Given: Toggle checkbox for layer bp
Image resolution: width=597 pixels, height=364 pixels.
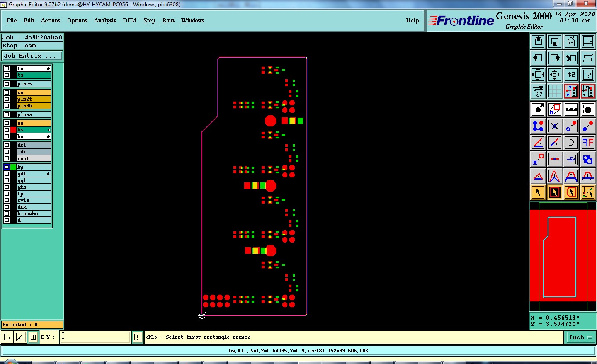Looking at the screenshot, I should (7, 167).
